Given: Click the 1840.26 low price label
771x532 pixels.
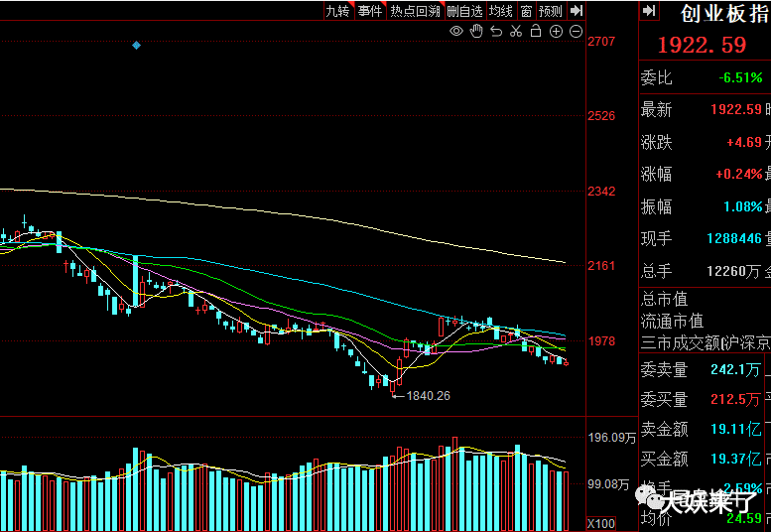Looking at the screenshot, I should click(x=428, y=396).
